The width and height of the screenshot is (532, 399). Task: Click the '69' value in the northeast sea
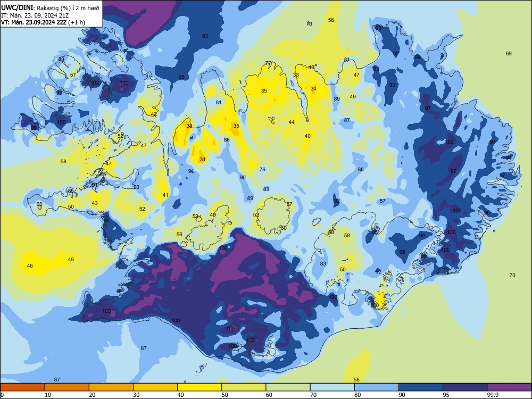tap(509, 53)
